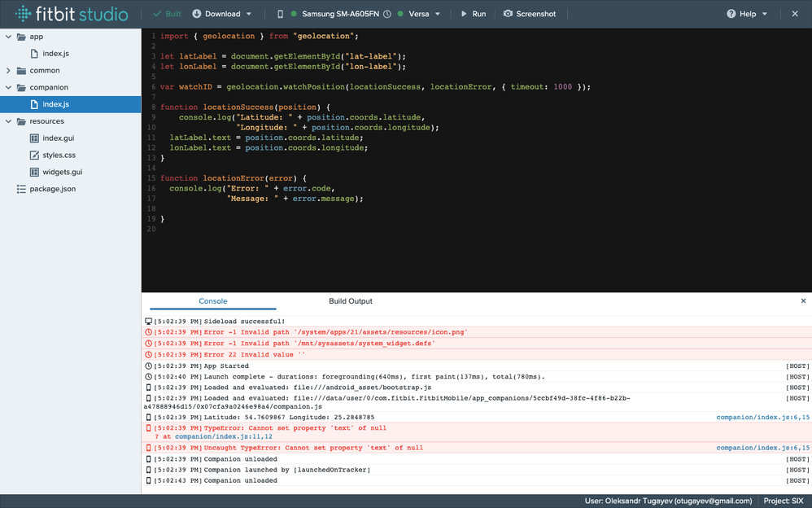Click the Build checkmark button

point(168,14)
